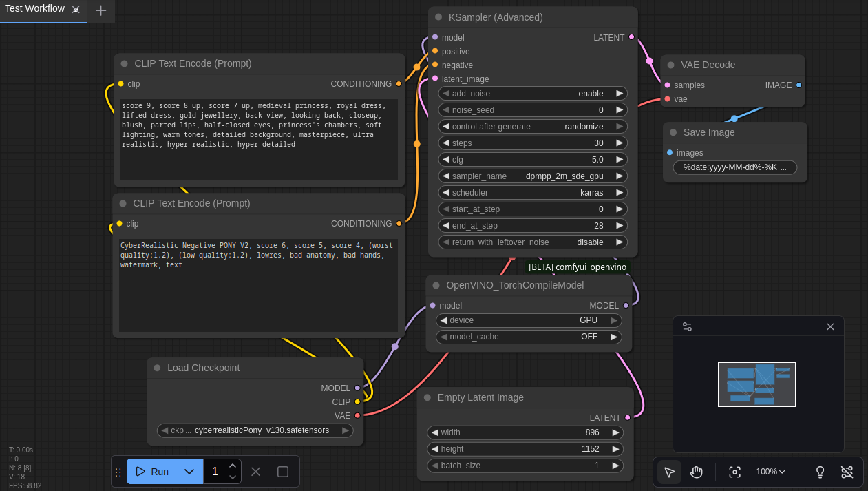Collapse KSampler (Advanced) node with its dot

point(438,17)
